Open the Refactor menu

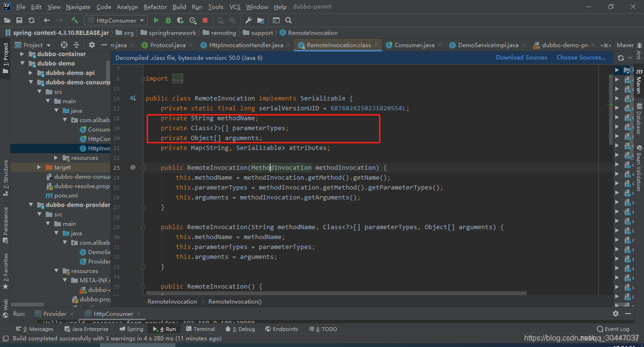point(156,7)
